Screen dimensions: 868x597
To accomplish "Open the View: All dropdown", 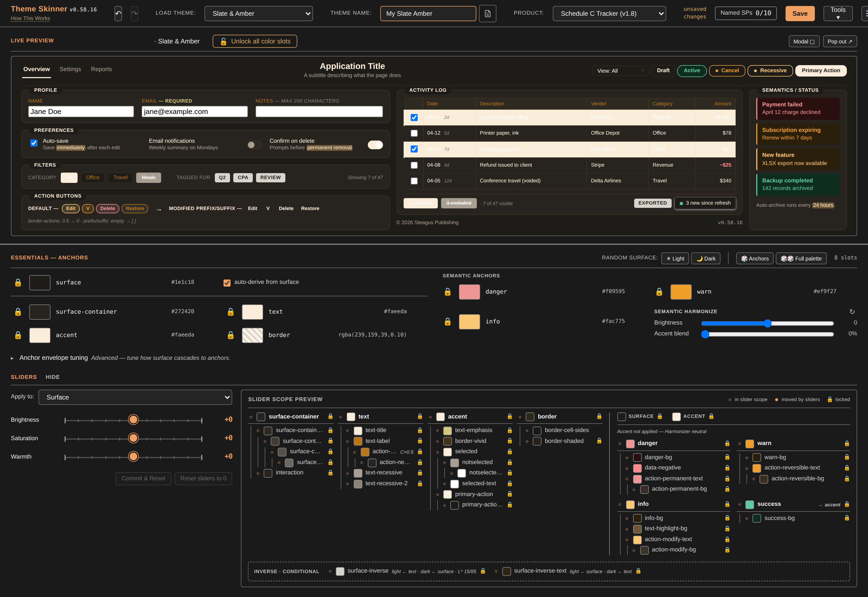I will (620, 71).
